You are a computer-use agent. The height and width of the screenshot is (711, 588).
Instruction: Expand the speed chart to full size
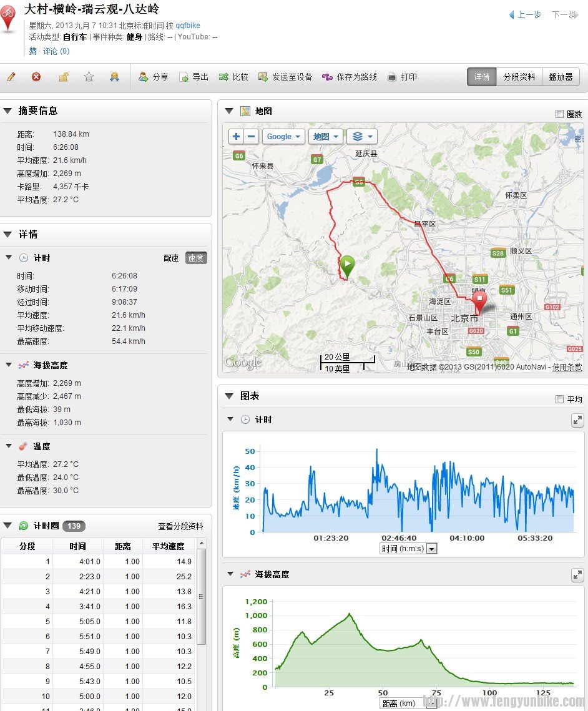(x=577, y=420)
